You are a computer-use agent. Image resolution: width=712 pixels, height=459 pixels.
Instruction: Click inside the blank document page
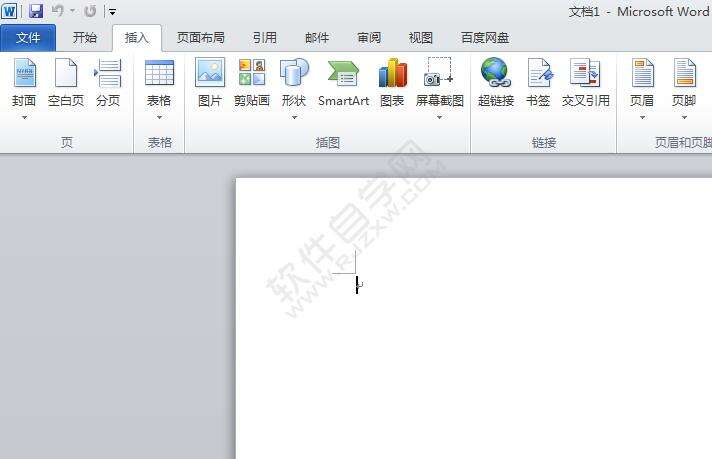[474, 318]
